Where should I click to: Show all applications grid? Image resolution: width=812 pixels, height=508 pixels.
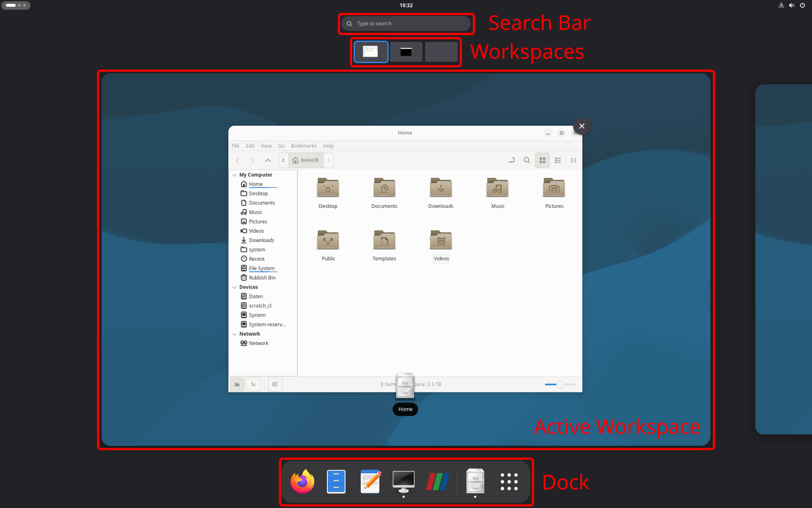point(509,481)
